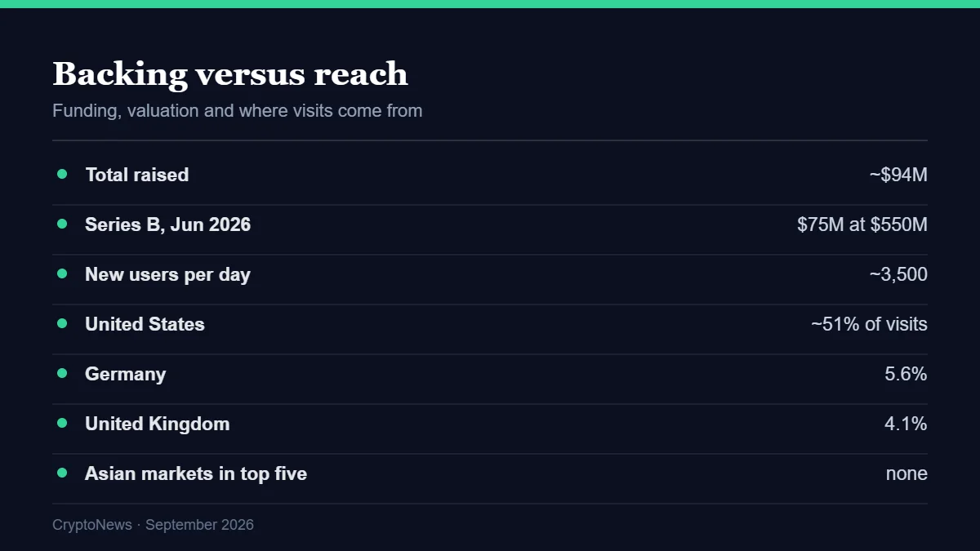Click the 4.1% value
The width and height of the screenshot is (980, 551).
click(906, 424)
